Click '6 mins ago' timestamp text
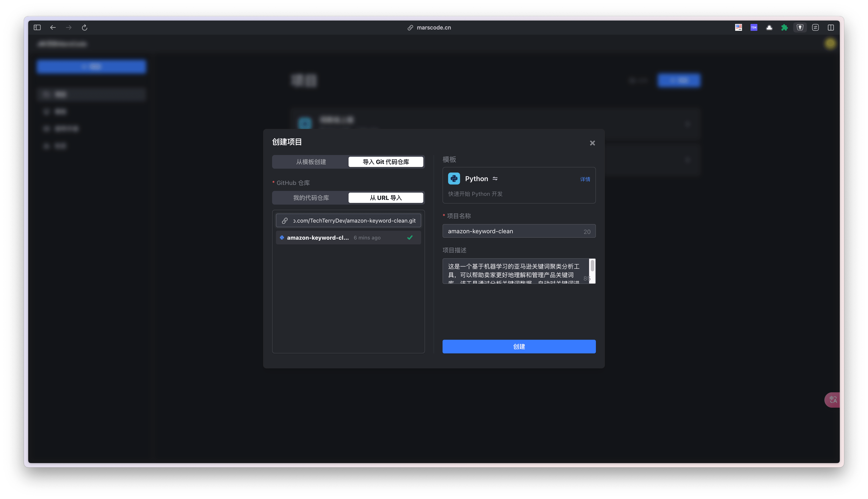Screen dimensions: 868x499 pos(367,238)
